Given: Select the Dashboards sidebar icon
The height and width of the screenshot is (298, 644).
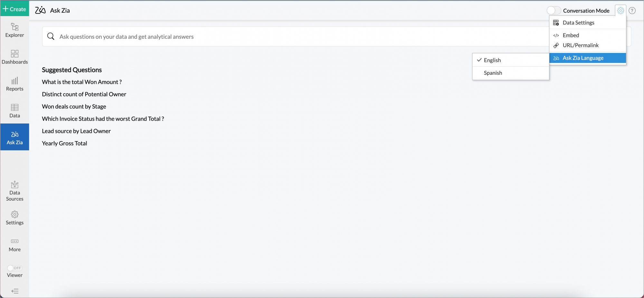Looking at the screenshot, I should (14, 57).
